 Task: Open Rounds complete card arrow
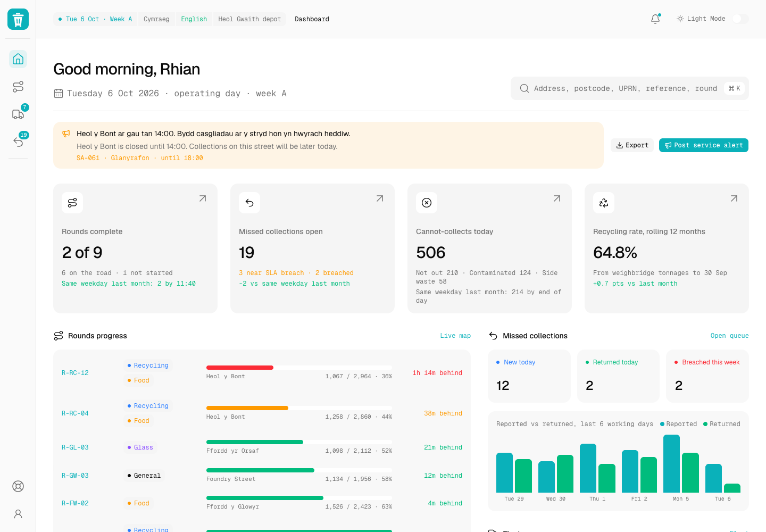[x=203, y=198]
